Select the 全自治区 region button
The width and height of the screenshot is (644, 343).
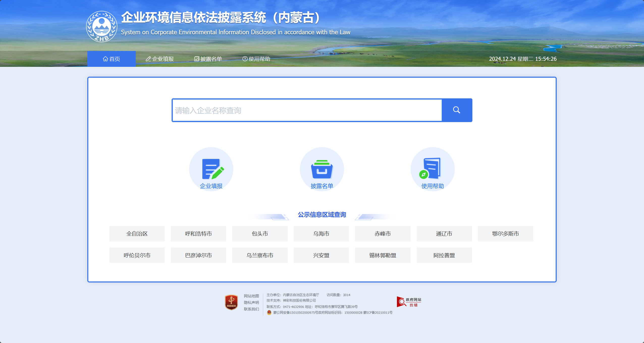pyautogui.click(x=137, y=234)
